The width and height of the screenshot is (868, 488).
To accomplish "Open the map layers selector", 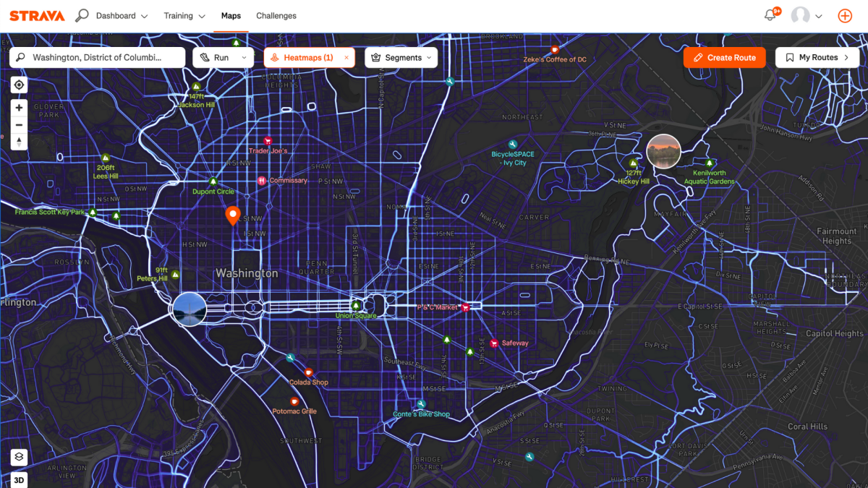I will pyautogui.click(x=19, y=457).
